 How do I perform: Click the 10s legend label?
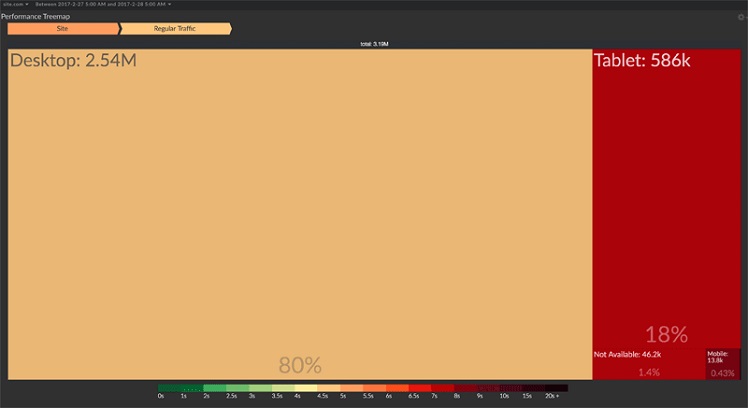pos(504,396)
